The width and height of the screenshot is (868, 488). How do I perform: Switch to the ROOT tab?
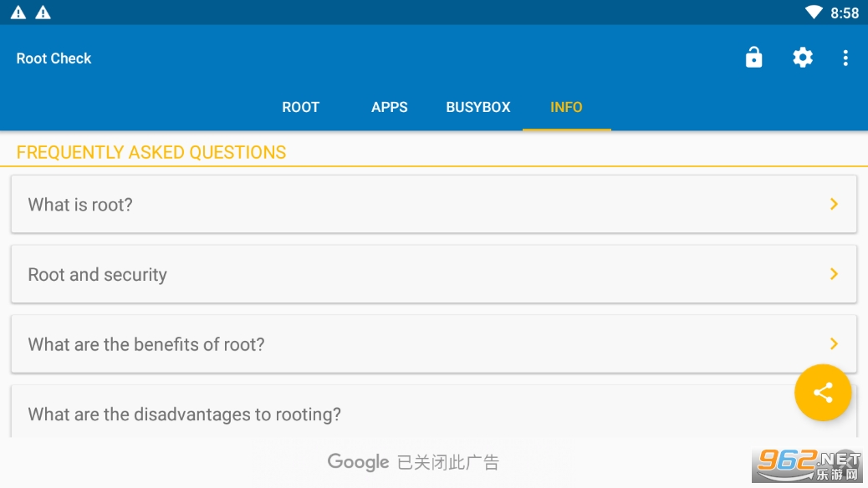click(300, 107)
